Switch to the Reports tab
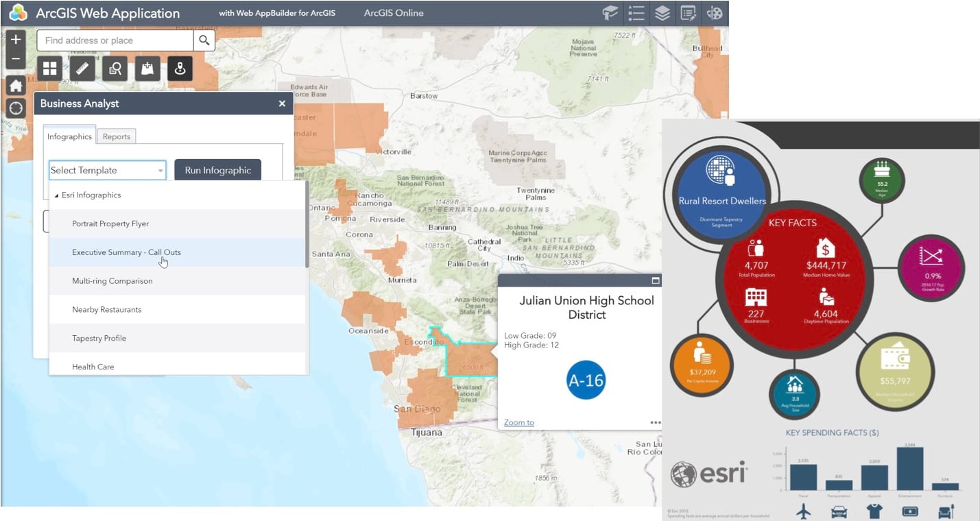The height and width of the screenshot is (521, 980). 116,136
